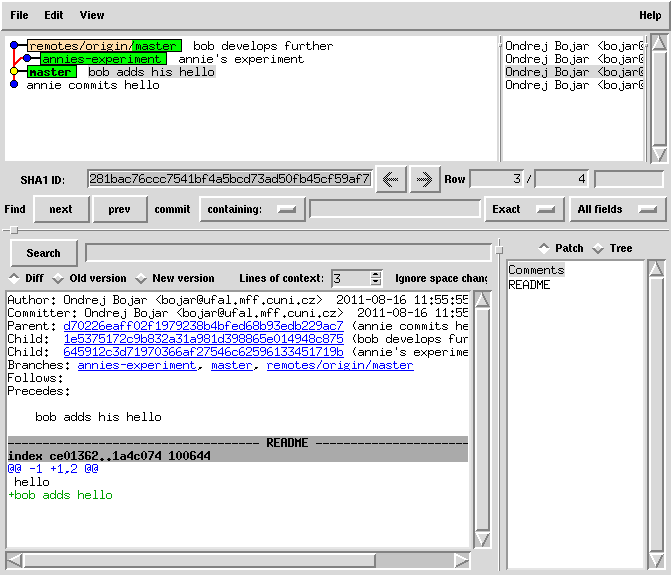Expand the All fields dropdown
This screenshot has width=671, height=575.
[x=618, y=209]
